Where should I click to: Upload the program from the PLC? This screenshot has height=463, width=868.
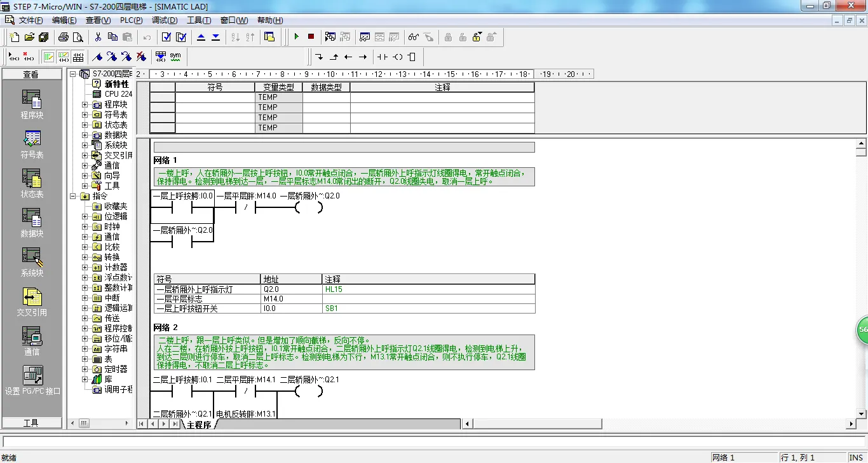[x=201, y=37]
